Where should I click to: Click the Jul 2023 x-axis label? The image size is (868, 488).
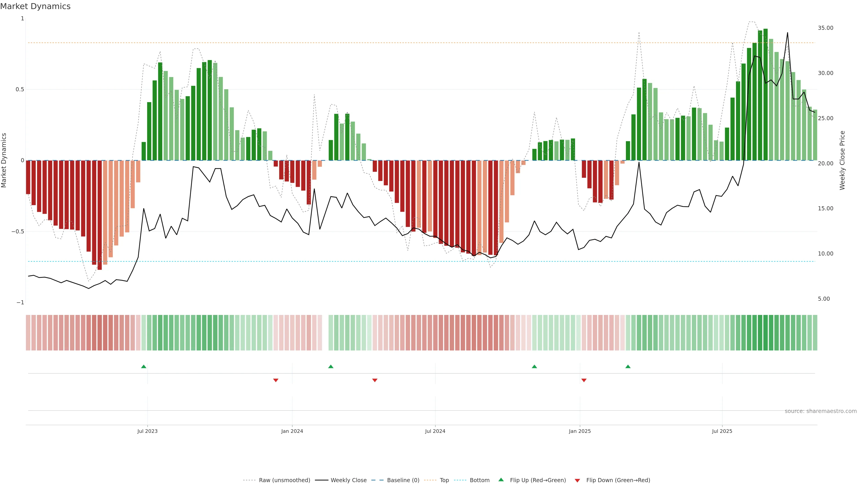[147, 431]
